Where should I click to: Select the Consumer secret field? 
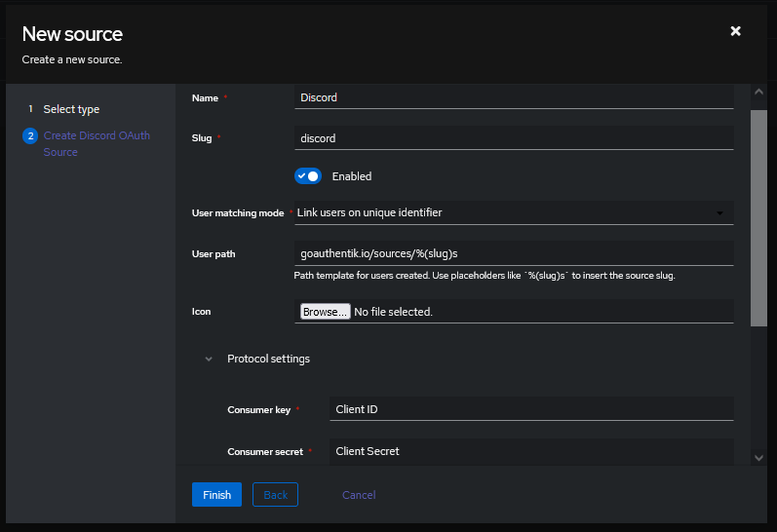click(x=530, y=451)
